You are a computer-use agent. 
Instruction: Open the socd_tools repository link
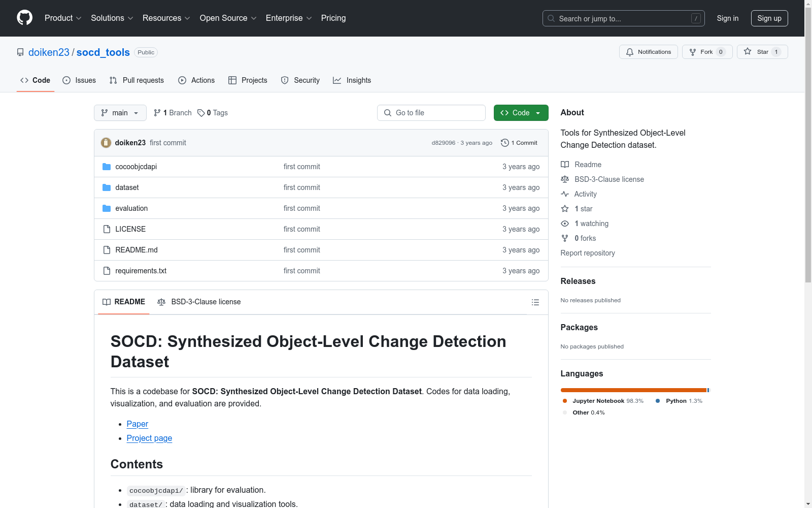[x=103, y=52]
